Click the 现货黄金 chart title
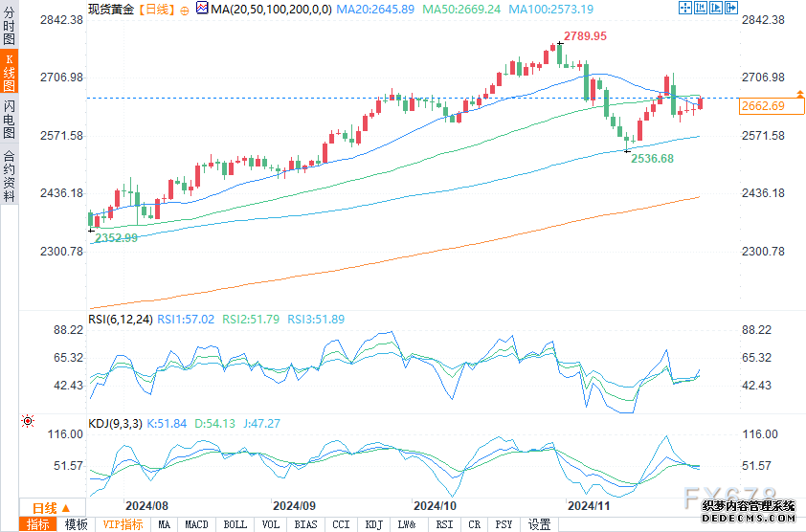Image resolution: width=806 pixels, height=532 pixels. (111, 10)
